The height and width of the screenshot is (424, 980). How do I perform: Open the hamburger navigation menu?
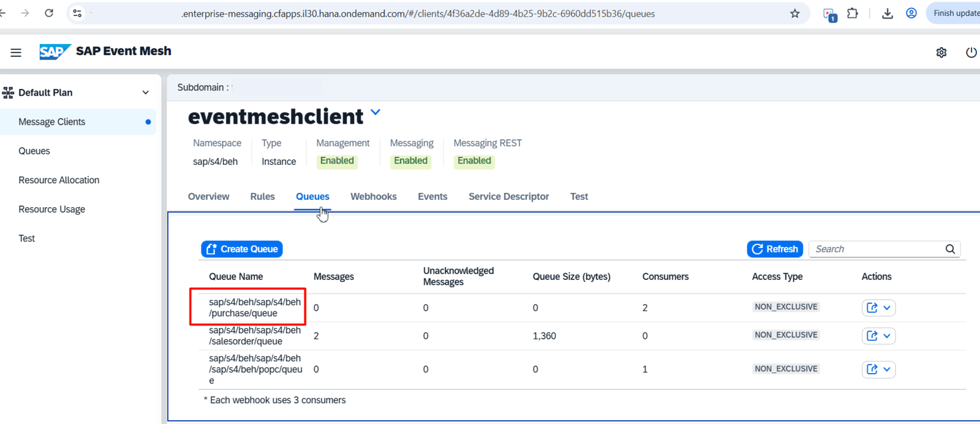16,53
